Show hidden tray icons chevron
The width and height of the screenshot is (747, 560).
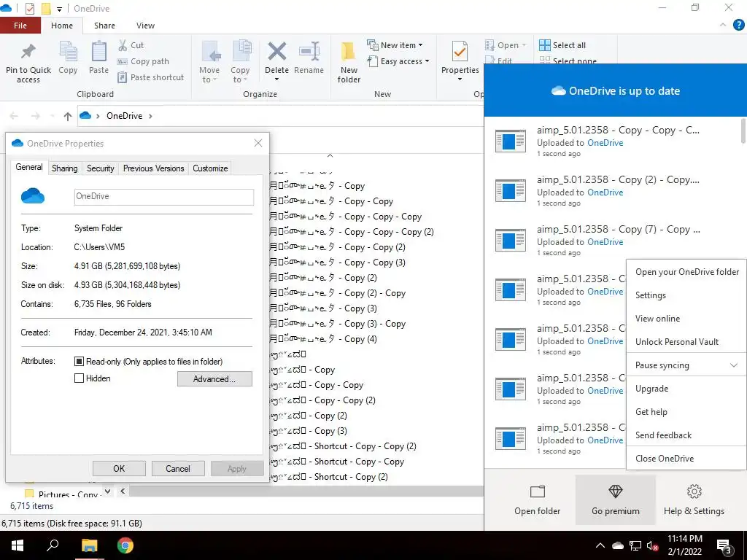point(600,545)
